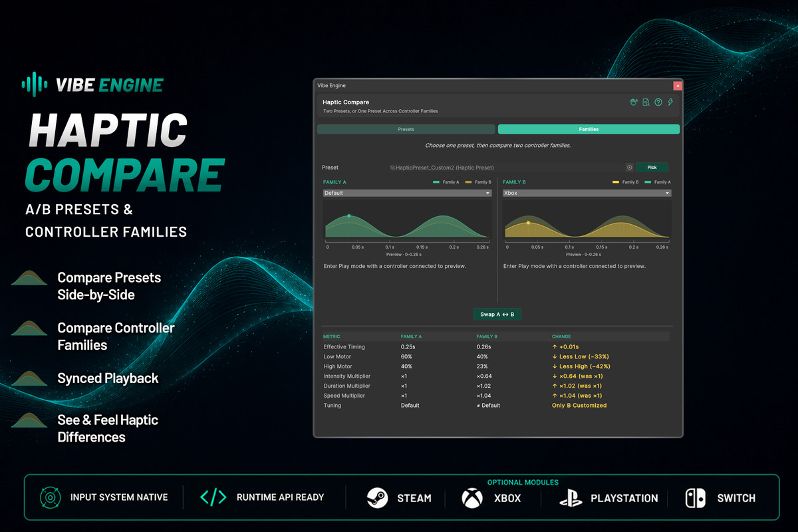Click the lightning bolt icon in header

pos(670,102)
